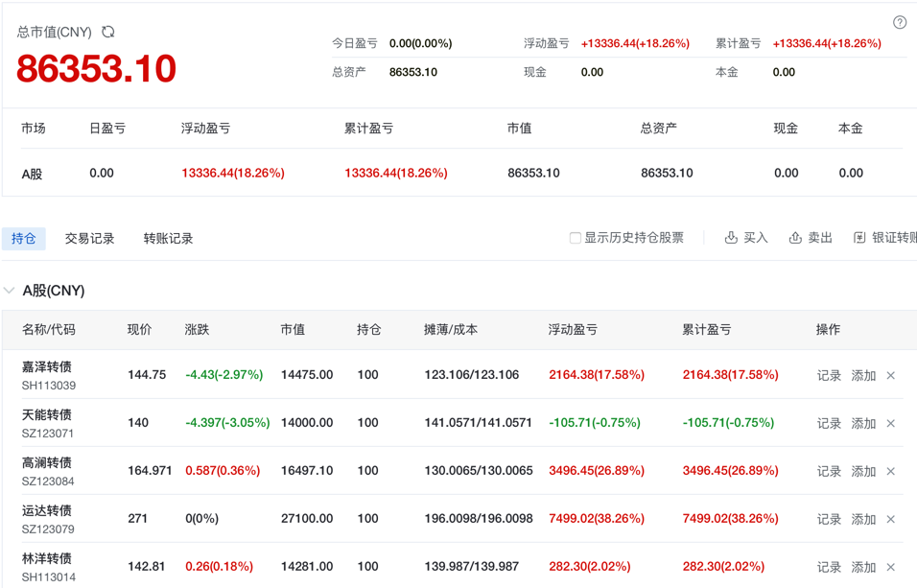This screenshot has width=917, height=588.
Task: Remove 运达转债 using its X icon
Action: pos(891,520)
